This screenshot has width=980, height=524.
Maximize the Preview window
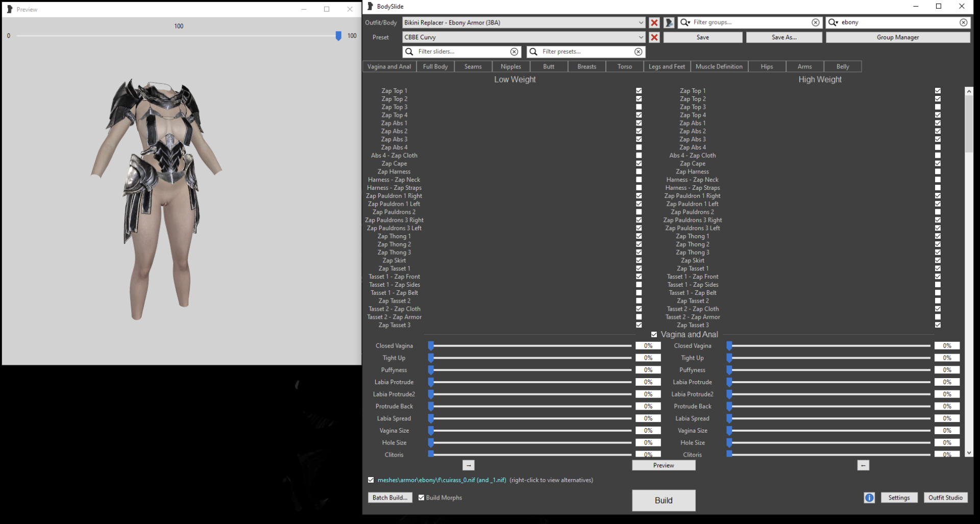tap(327, 9)
